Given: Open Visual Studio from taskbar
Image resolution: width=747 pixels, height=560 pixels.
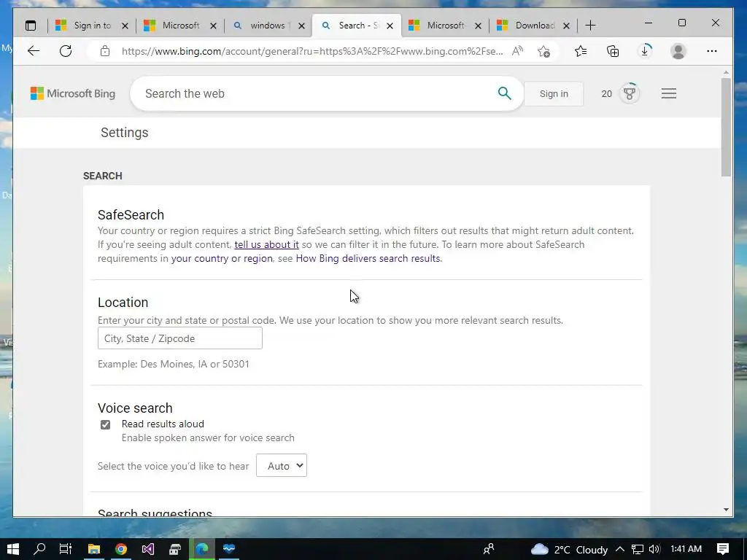Looking at the screenshot, I should point(147,549).
